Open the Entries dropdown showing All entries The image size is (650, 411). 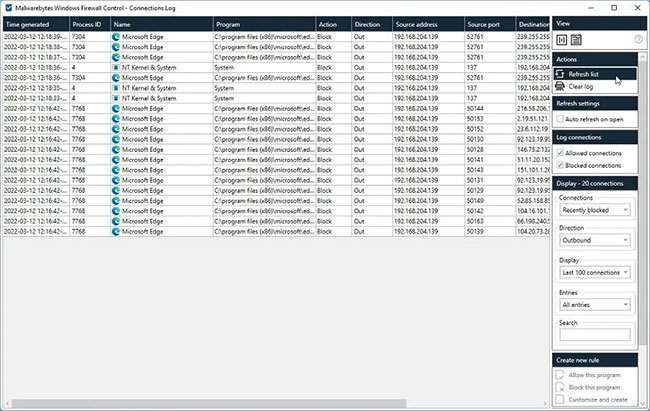tap(595, 305)
